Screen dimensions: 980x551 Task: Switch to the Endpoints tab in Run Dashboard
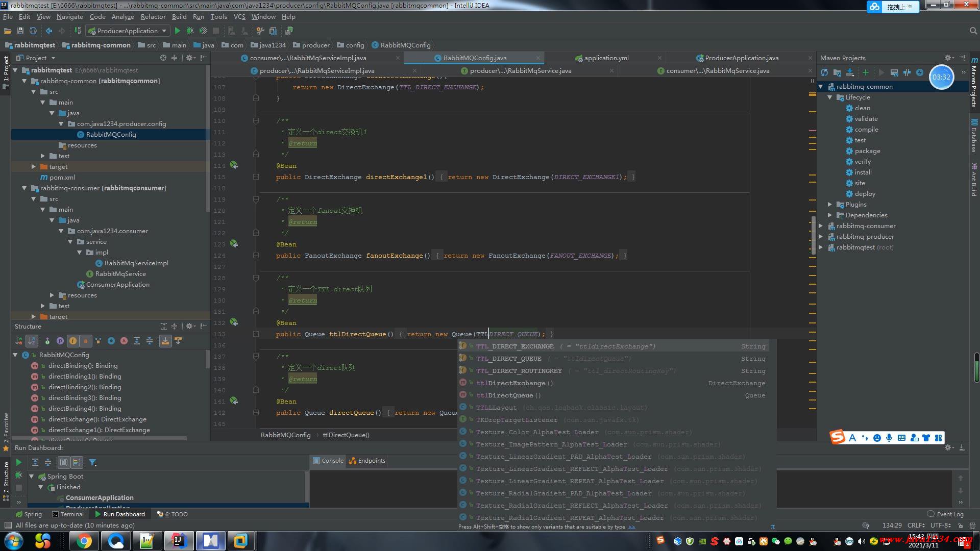367,461
